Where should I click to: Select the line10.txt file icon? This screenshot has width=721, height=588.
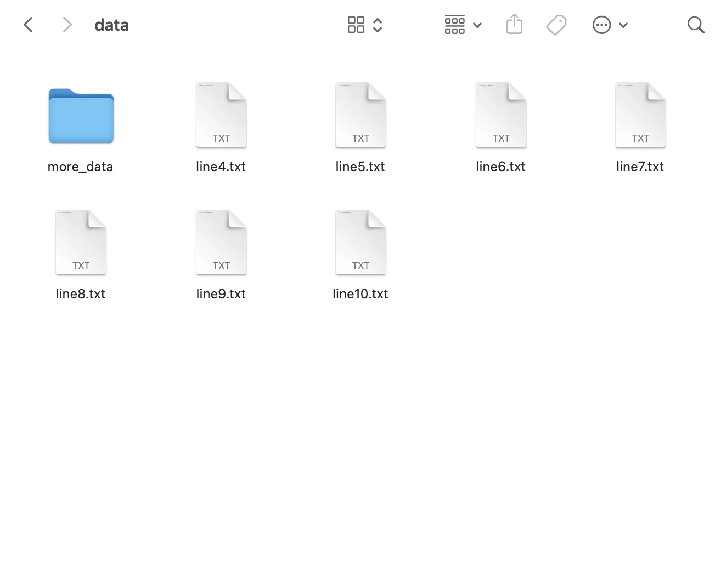pyautogui.click(x=360, y=242)
